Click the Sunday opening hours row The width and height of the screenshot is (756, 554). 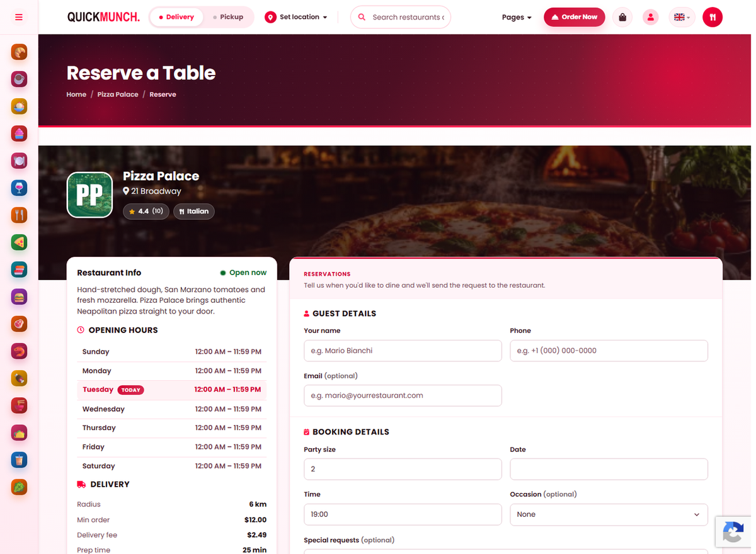pyautogui.click(x=172, y=352)
